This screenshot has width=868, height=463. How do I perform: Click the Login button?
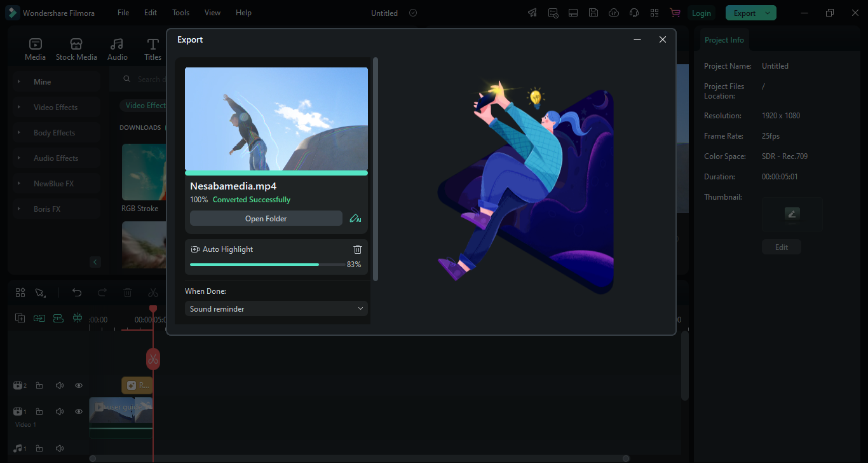click(701, 13)
